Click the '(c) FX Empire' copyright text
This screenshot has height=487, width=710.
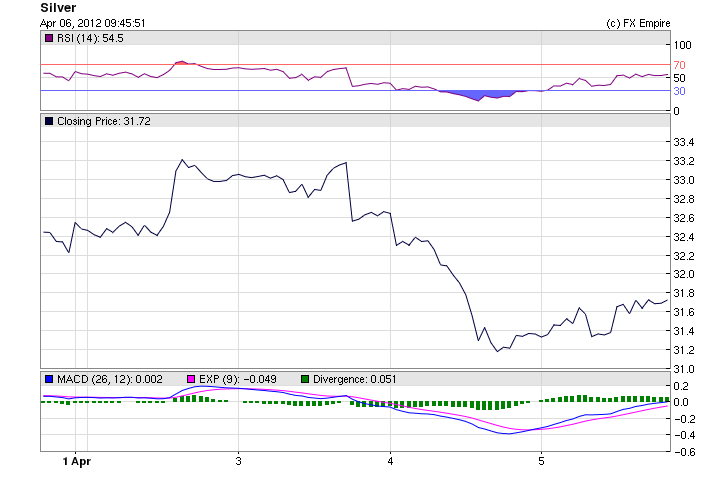click(x=638, y=23)
